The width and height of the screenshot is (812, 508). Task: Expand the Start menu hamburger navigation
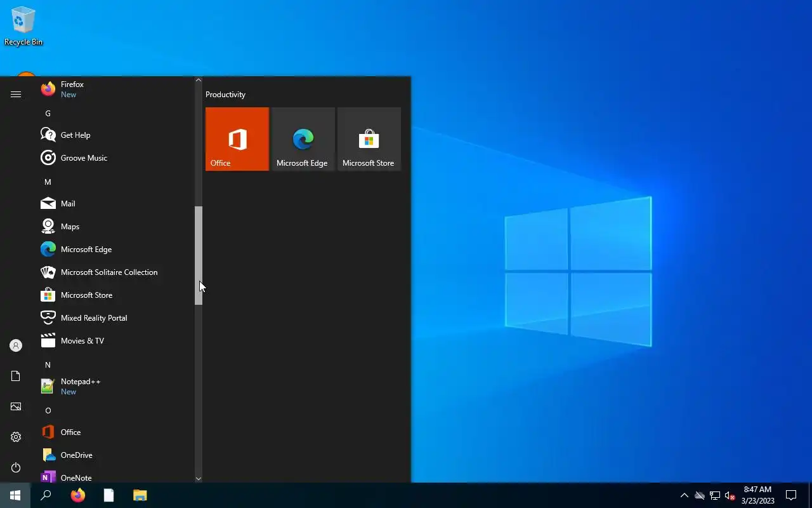(x=16, y=94)
